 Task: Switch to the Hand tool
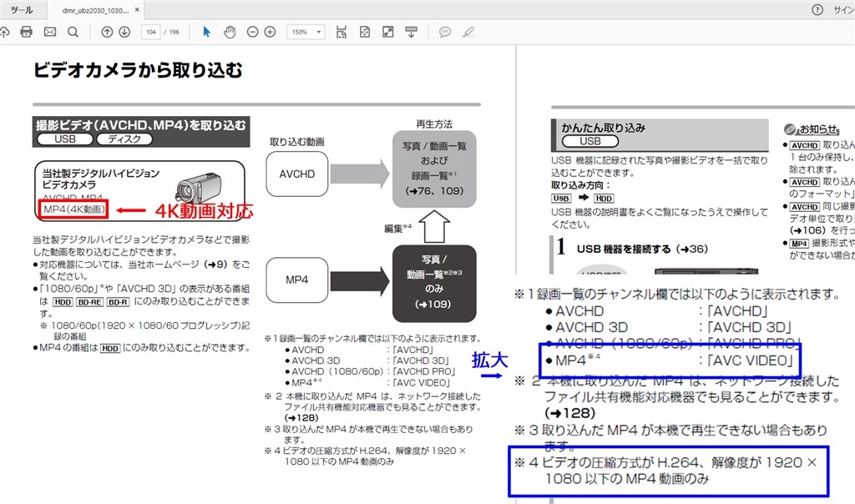tap(230, 32)
